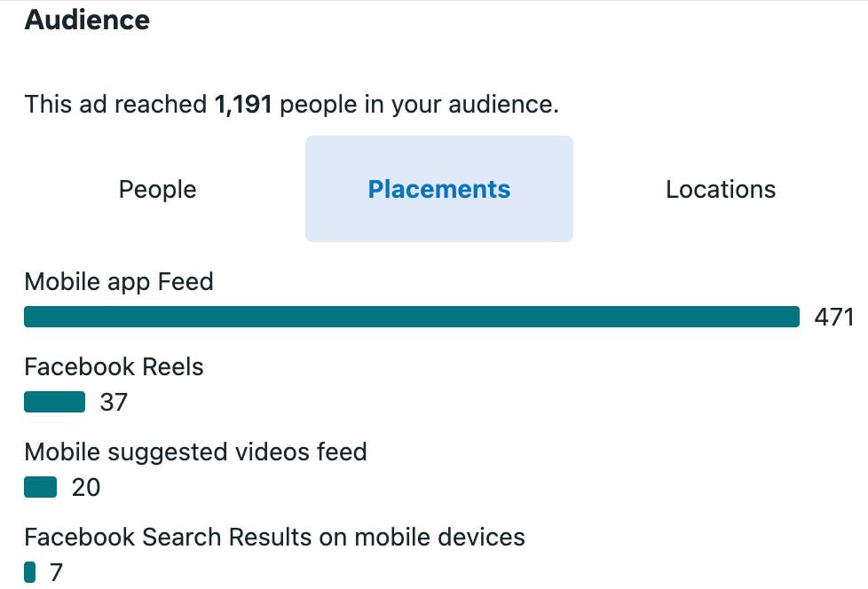The height and width of the screenshot is (589, 868).
Task: Switch to the People tab
Action: pos(157,190)
